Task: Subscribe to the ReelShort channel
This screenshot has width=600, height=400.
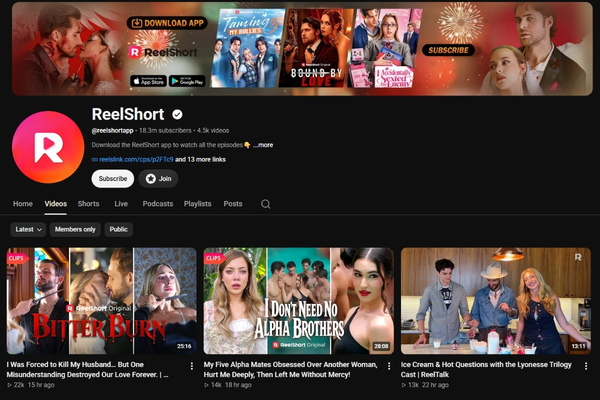Action: [113, 179]
